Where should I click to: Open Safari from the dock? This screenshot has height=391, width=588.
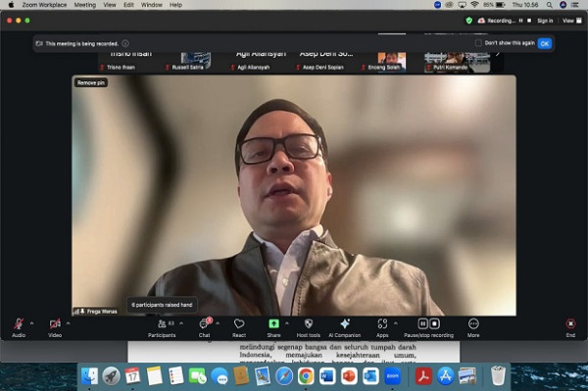pos(284,376)
